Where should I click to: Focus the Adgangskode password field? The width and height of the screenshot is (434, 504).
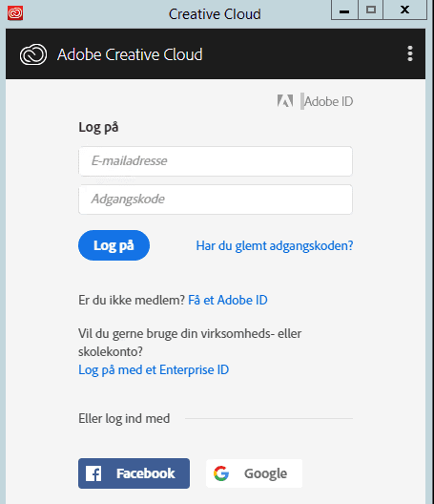click(x=216, y=199)
